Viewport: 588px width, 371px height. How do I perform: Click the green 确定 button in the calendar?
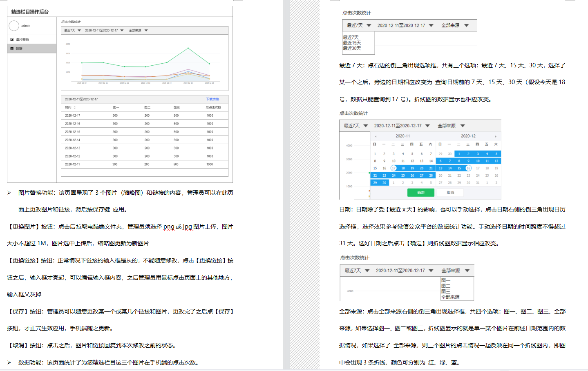coord(421,193)
